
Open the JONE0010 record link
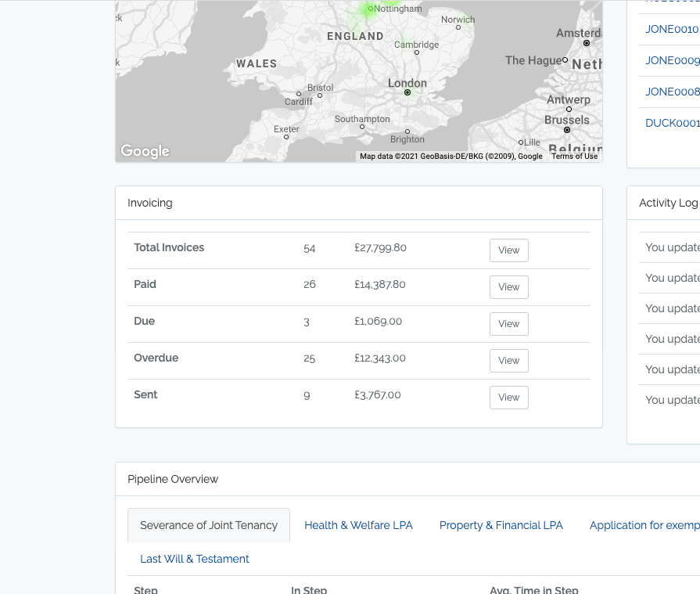tap(671, 29)
